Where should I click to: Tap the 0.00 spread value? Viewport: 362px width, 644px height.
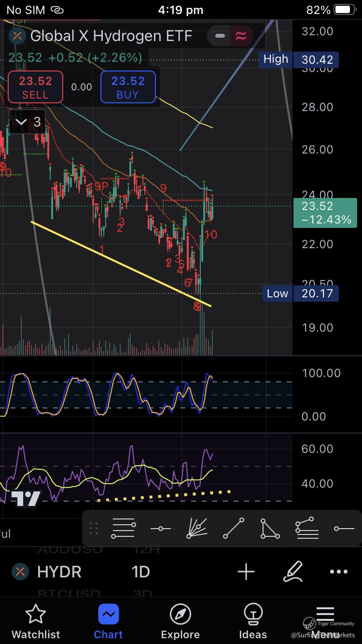pos(82,87)
